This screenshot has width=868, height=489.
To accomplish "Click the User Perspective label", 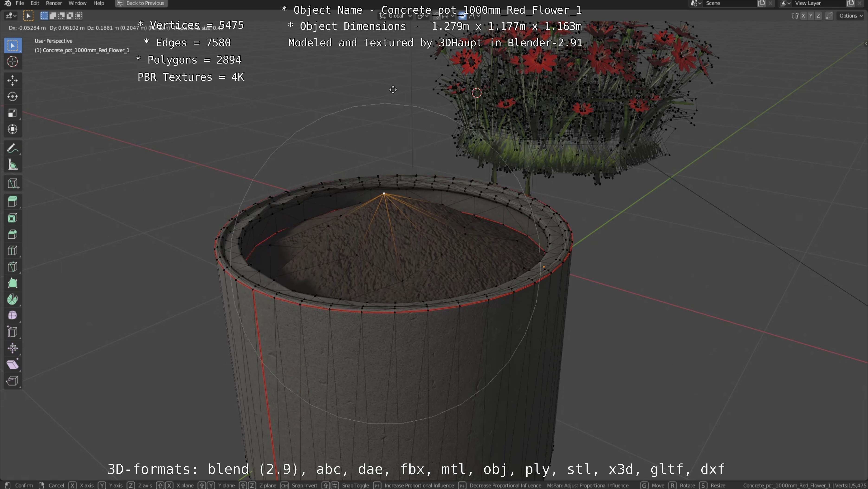I will pyautogui.click(x=54, y=41).
